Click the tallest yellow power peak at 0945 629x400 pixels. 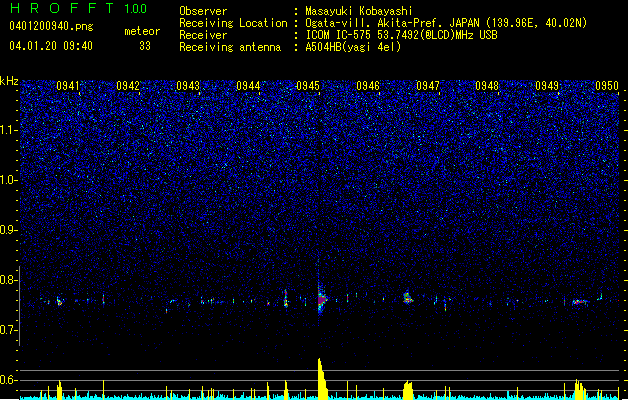(x=322, y=378)
